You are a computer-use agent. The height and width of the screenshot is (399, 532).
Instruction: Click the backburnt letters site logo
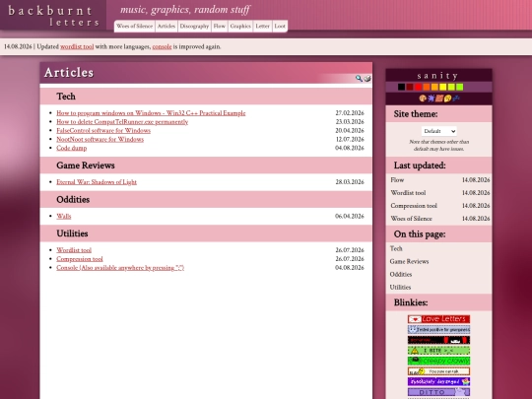pos(53,16)
